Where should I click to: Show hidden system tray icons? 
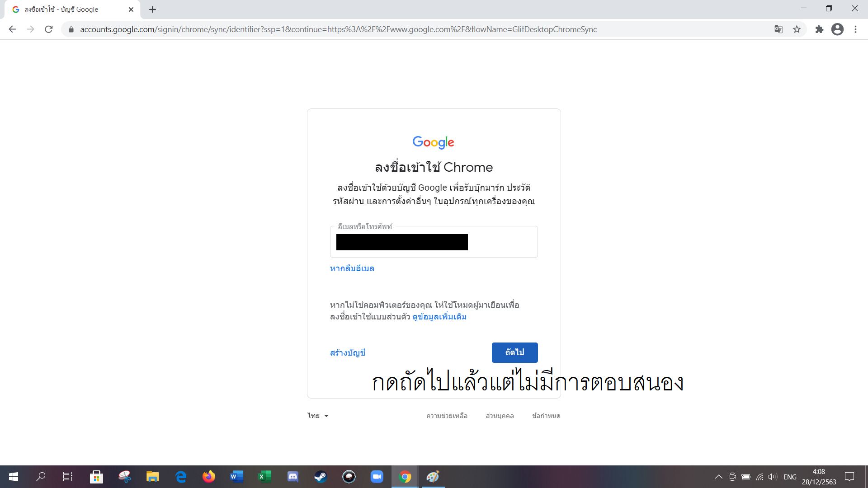pyautogui.click(x=718, y=477)
